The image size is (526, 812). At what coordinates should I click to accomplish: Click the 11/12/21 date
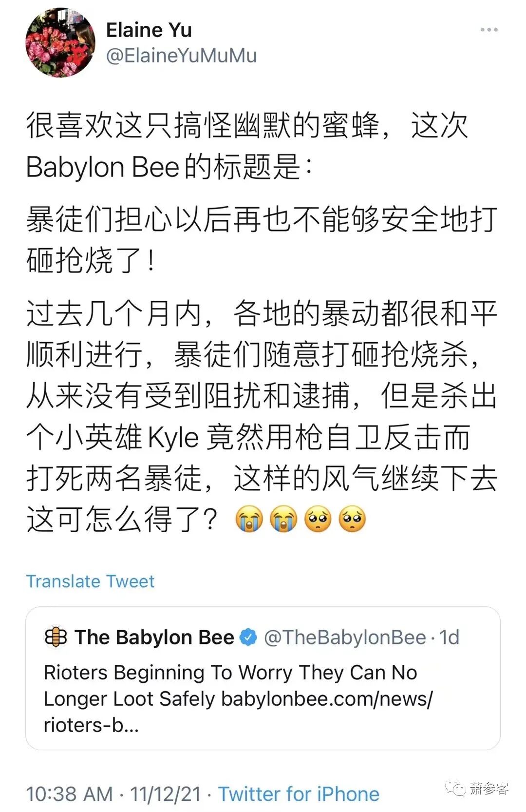(165, 794)
